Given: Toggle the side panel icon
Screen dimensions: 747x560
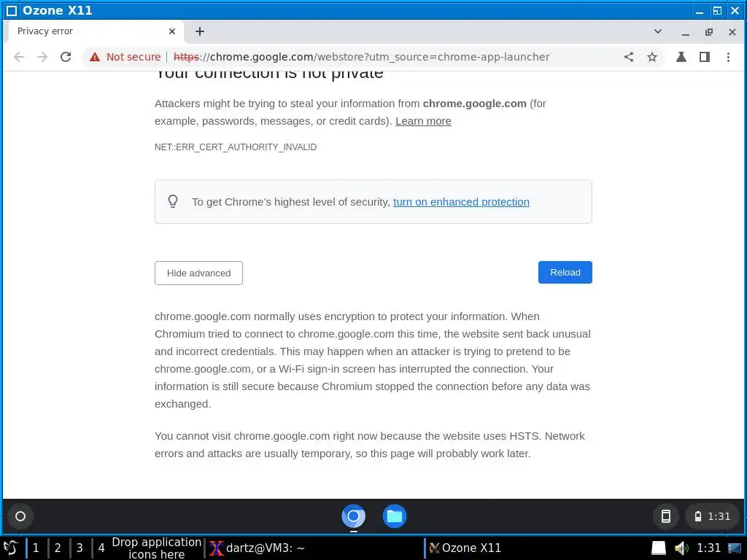Looking at the screenshot, I should point(705,57).
